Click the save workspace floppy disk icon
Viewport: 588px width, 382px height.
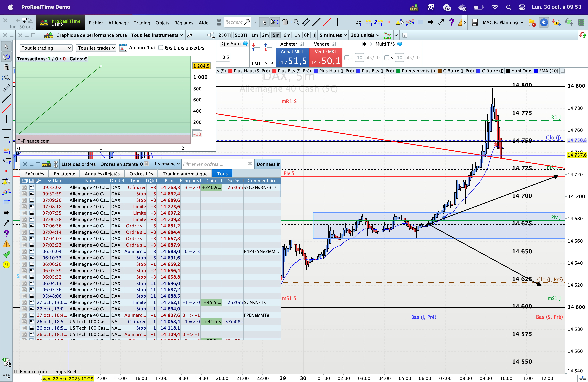point(474,22)
